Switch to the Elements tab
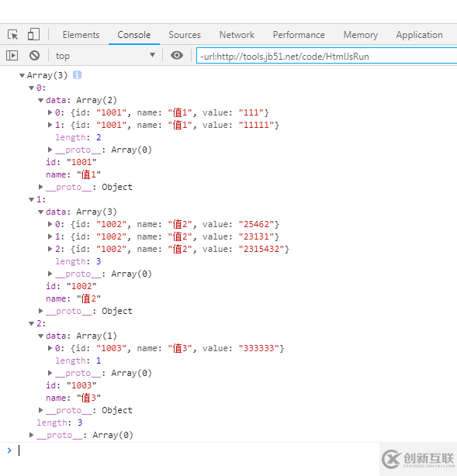 pos(81,35)
